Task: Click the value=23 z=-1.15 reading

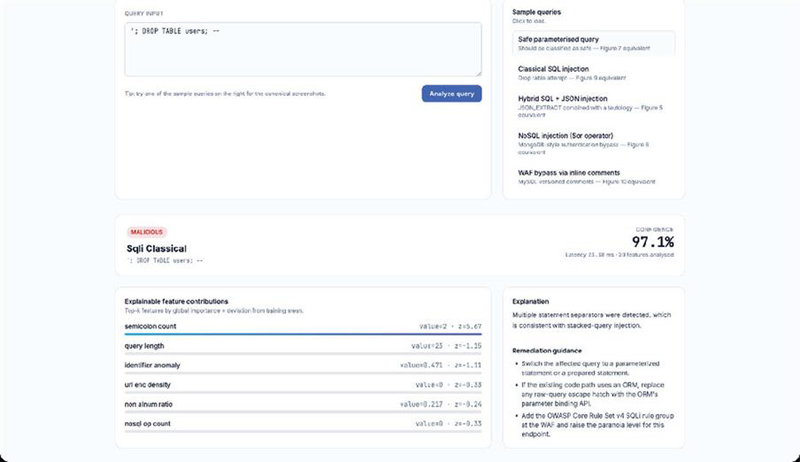Action: click(x=446, y=346)
